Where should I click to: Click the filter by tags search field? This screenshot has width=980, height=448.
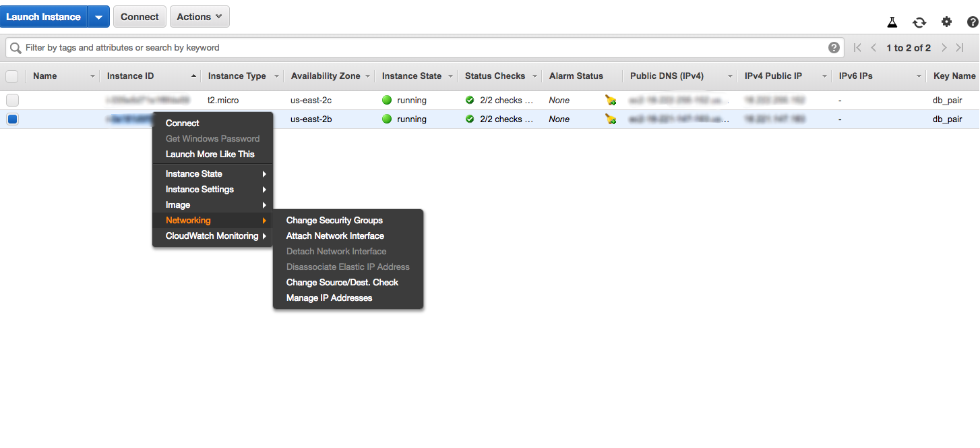(418, 48)
